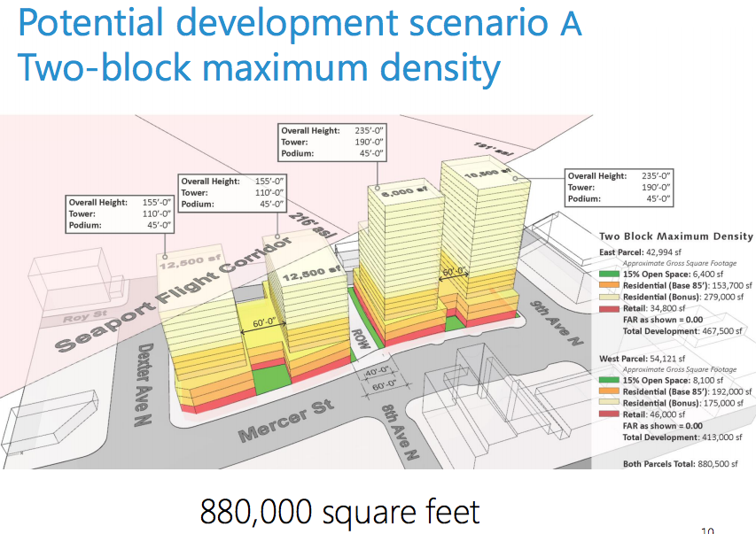
Task: Click the green swatch for 8,100 sf open space
Action: click(x=609, y=380)
